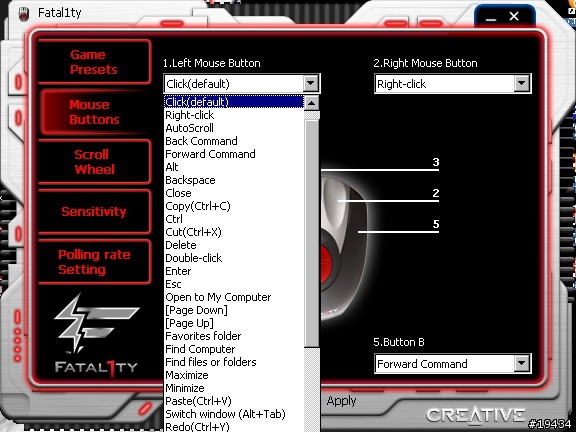Expand the Right Mouse Button dropdown
The height and width of the screenshot is (432, 576).
(x=522, y=84)
